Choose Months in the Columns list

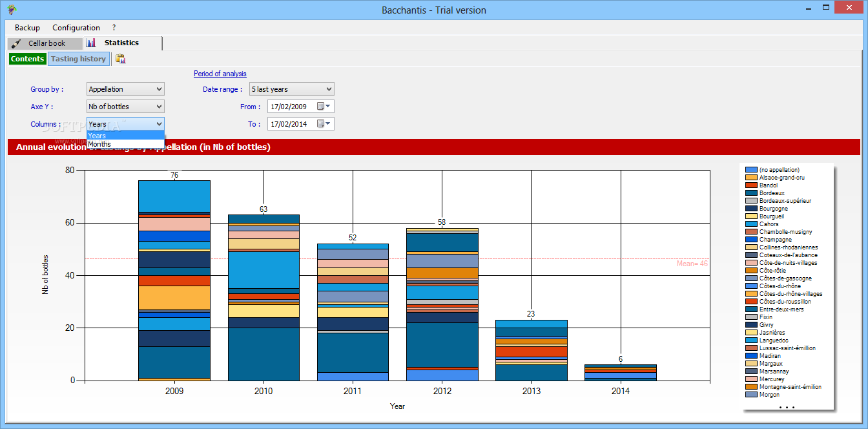coord(125,144)
